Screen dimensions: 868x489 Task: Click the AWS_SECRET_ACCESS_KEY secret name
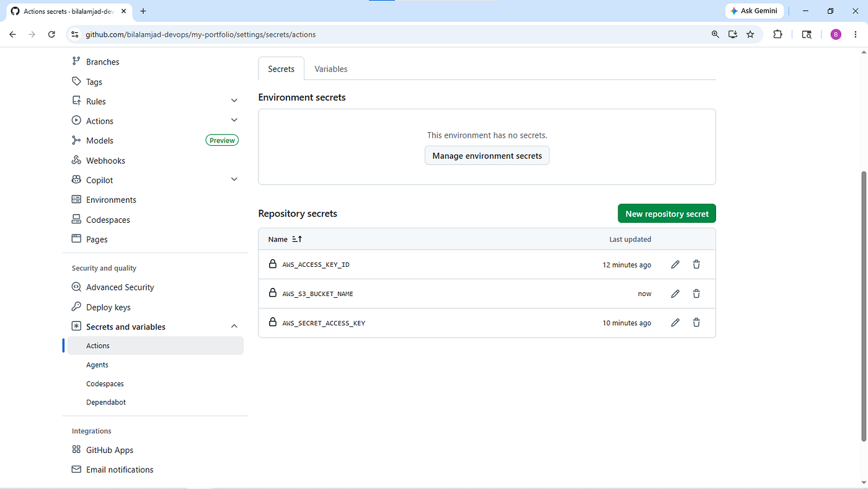click(x=324, y=323)
